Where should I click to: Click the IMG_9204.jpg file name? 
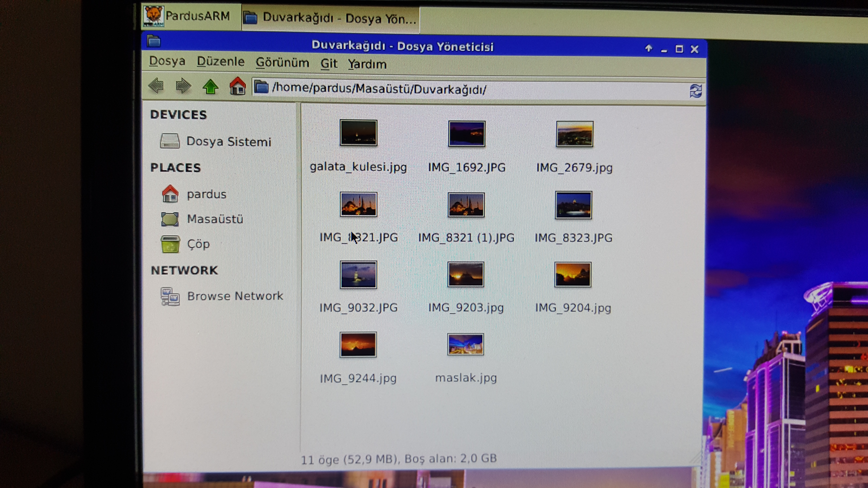(573, 308)
